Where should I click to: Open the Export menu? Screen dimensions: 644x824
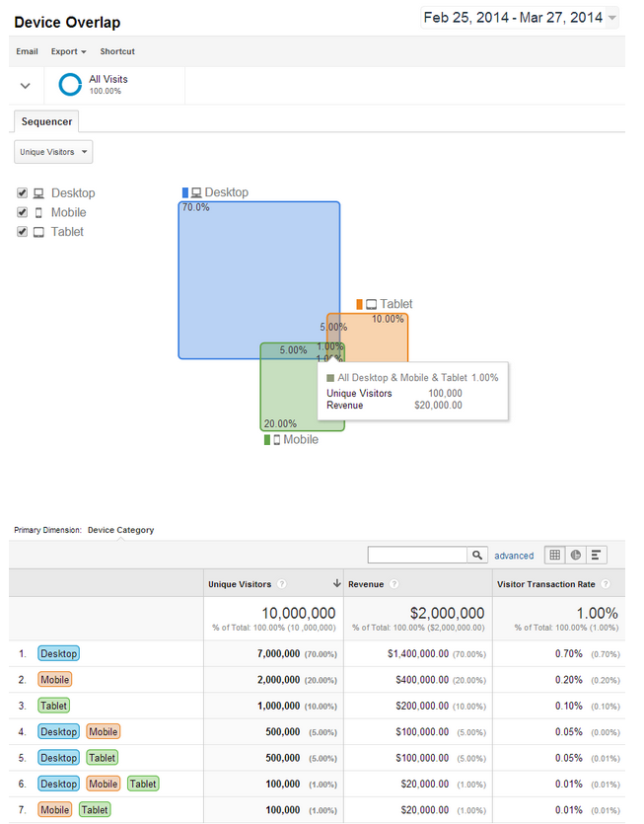tap(68, 51)
